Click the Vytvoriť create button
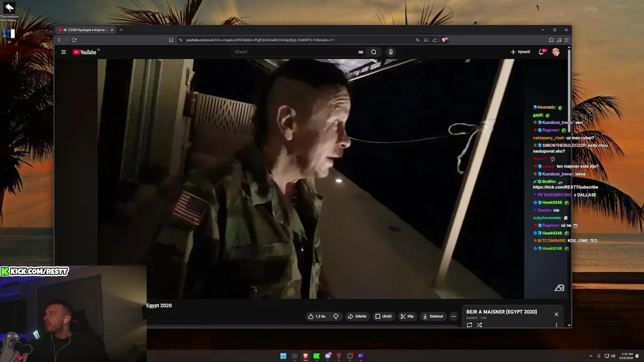The image size is (644, 362). (520, 52)
